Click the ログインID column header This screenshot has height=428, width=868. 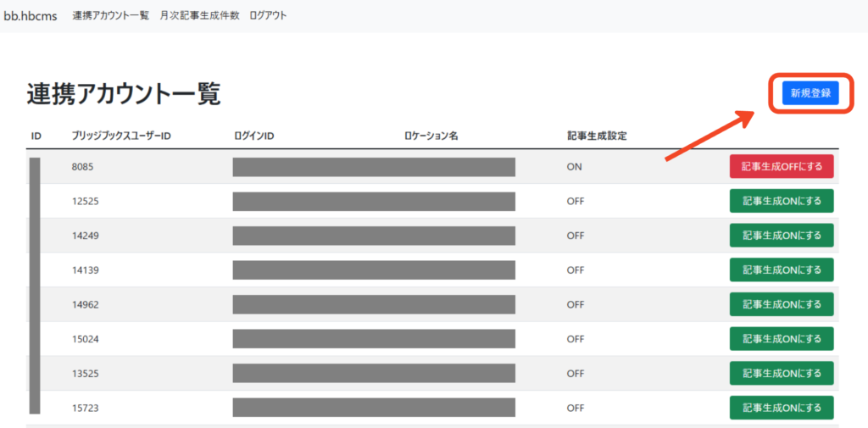point(253,136)
